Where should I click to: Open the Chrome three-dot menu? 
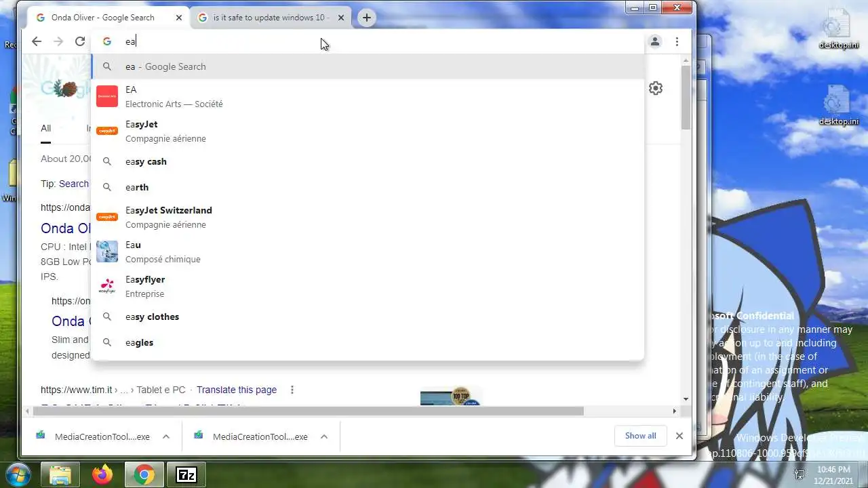click(677, 41)
